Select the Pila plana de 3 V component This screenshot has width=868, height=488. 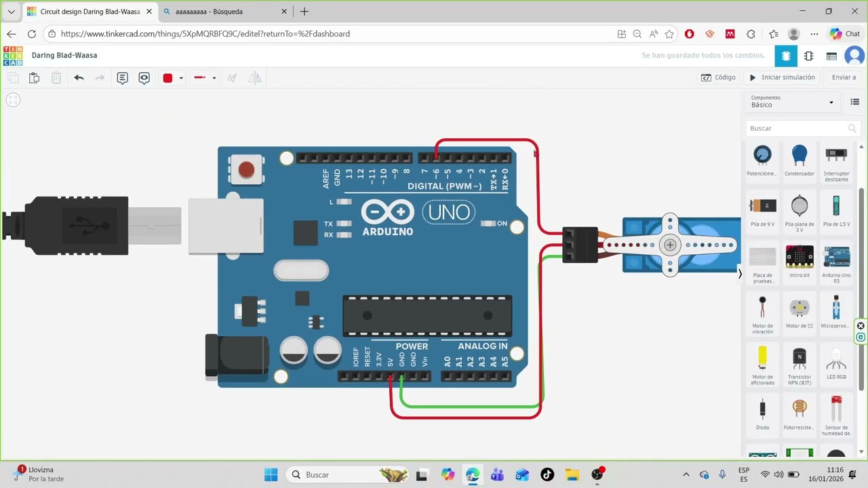(x=800, y=213)
